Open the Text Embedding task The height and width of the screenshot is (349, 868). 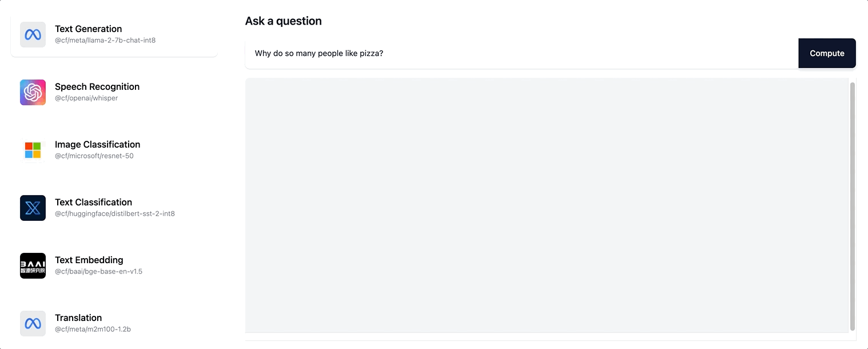(114, 265)
